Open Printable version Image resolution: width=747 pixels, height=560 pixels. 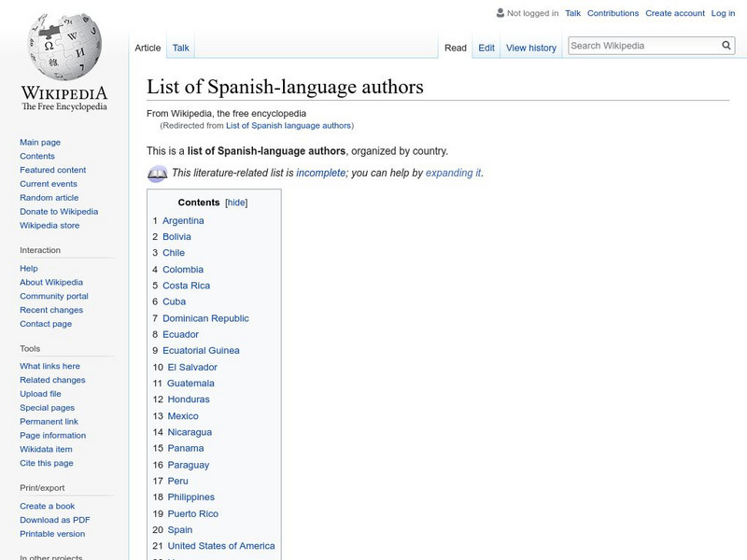(52, 533)
